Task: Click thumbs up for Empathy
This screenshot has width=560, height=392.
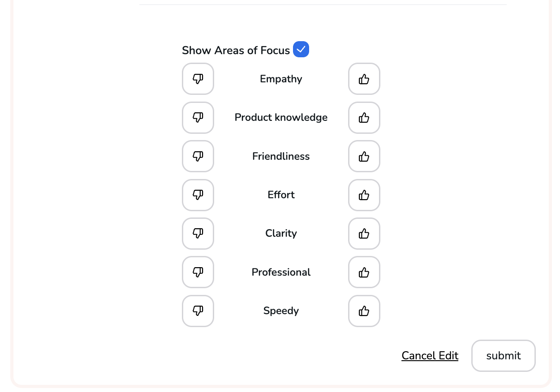Action: click(x=364, y=79)
